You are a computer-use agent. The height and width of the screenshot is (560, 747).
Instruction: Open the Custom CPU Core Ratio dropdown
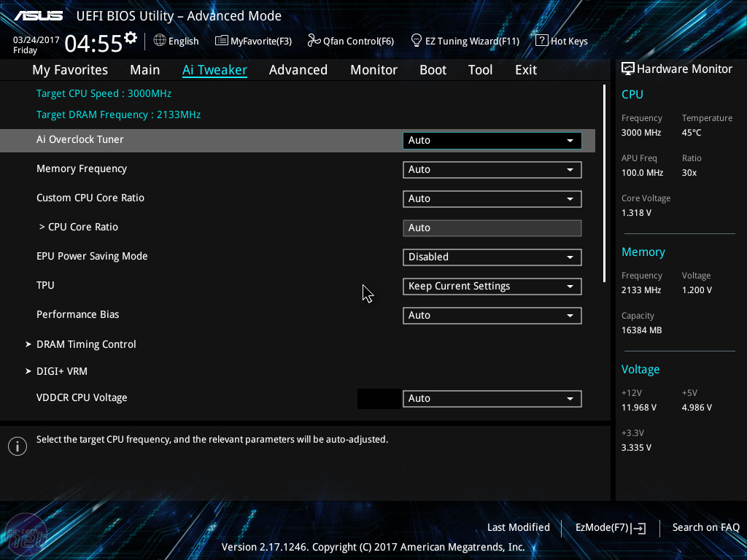tap(492, 198)
